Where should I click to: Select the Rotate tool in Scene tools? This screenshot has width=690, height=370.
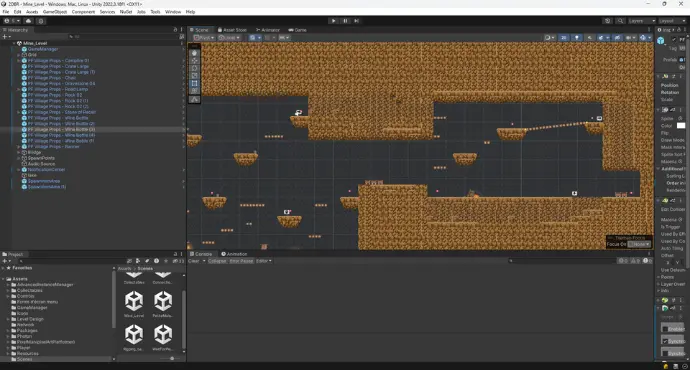[x=195, y=68]
